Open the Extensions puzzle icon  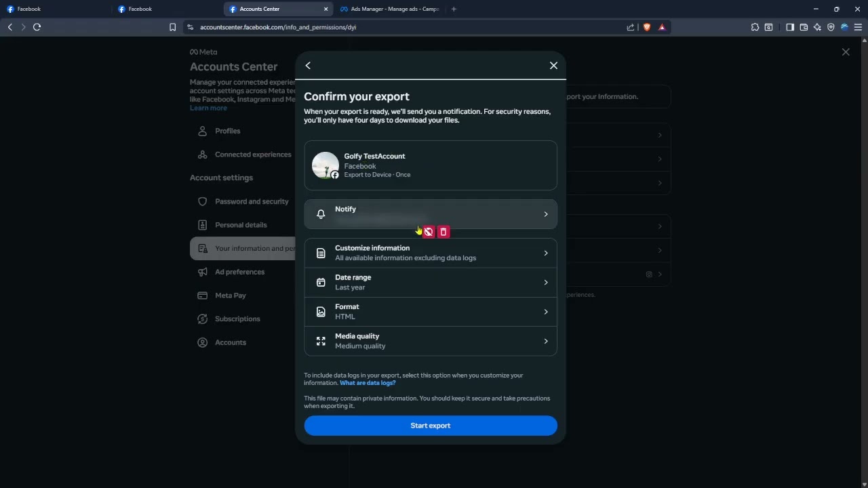point(755,27)
